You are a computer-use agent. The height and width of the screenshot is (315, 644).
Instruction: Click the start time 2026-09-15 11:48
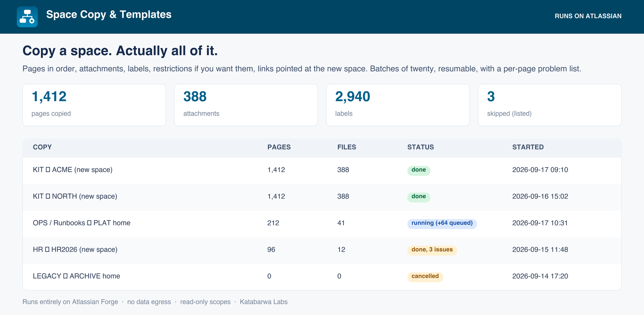click(x=540, y=250)
